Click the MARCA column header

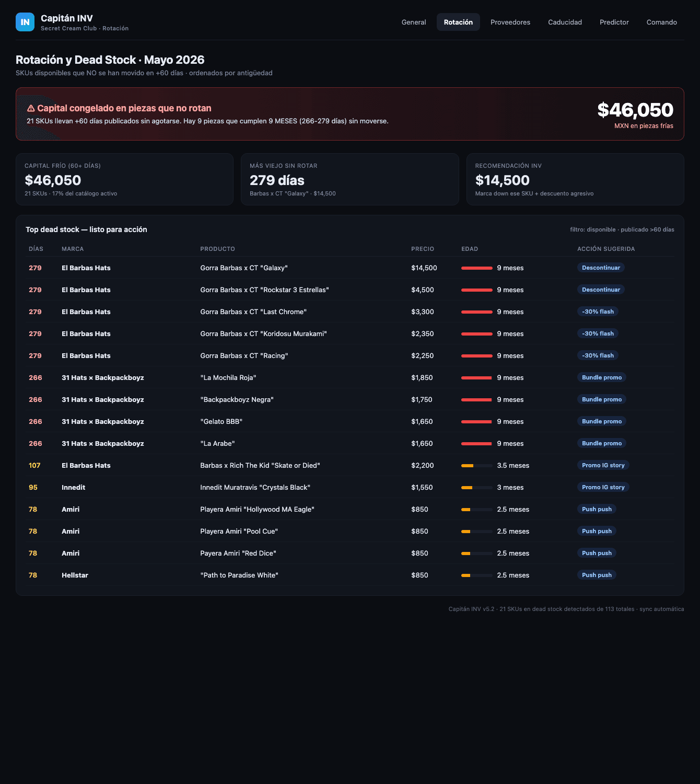pyautogui.click(x=73, y=249)
